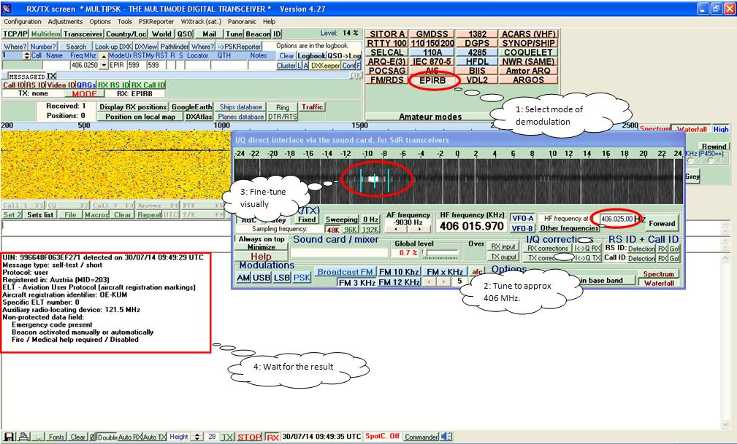Select the RTTY 100 mode button

click(388, 43)
